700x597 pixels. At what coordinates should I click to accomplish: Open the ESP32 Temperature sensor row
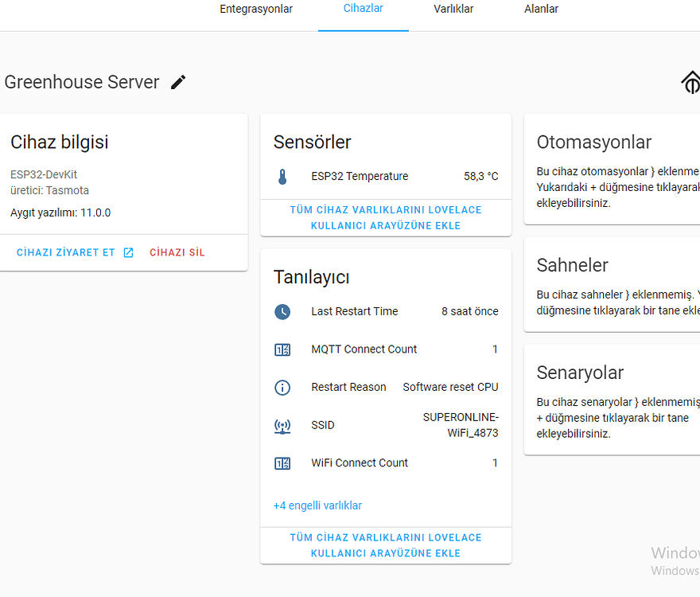tap(386, 177)
